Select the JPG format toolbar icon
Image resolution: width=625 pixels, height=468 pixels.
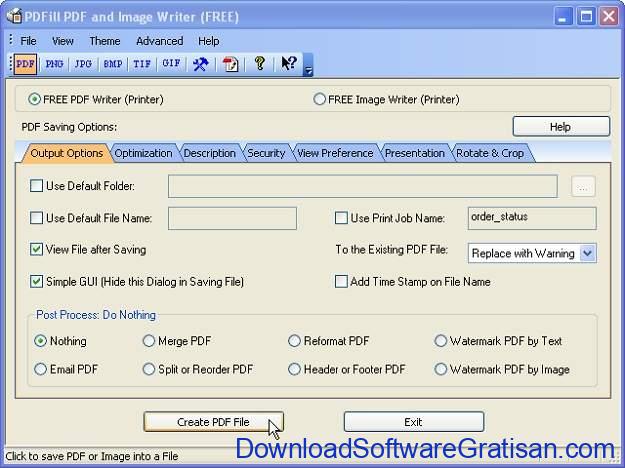coord(83,64)
